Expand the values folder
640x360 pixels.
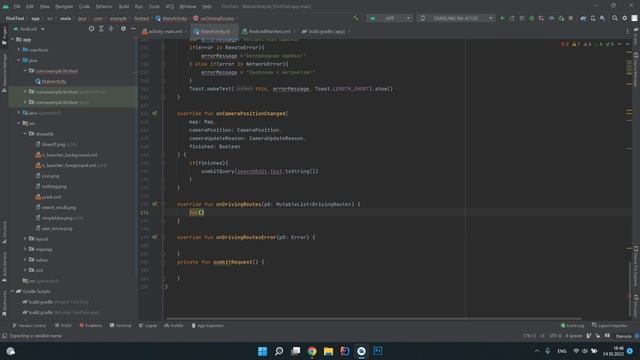(x=25, y=260)
